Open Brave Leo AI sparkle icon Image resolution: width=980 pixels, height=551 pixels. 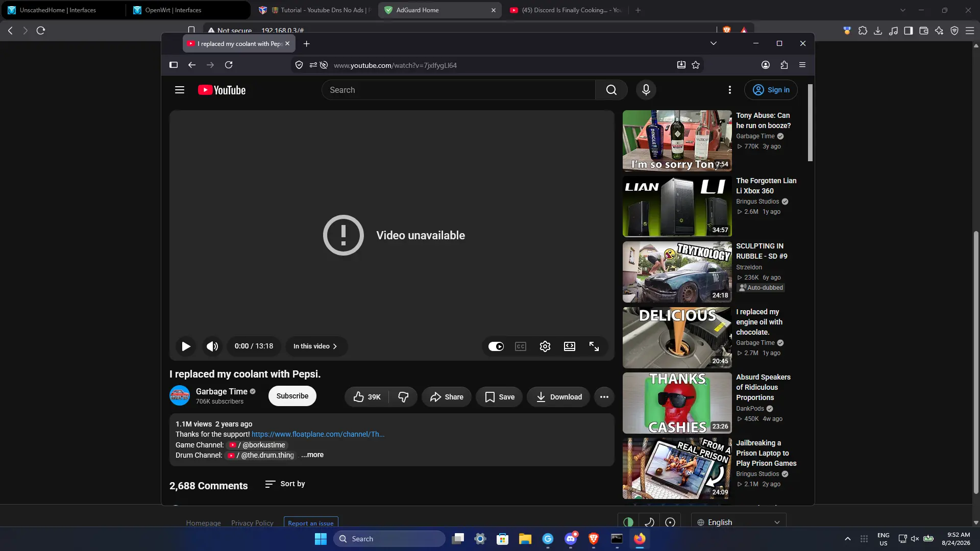pos(939,31)
